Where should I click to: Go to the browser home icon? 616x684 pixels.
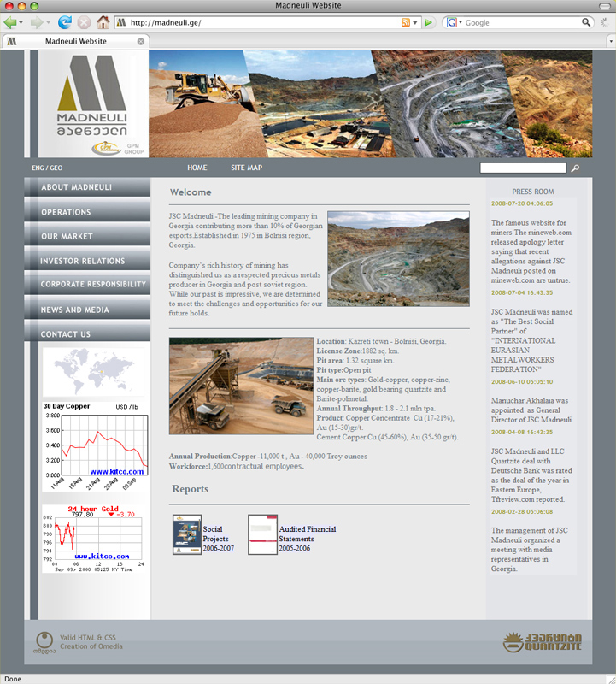pyautogui.click(x=103, y=22)
